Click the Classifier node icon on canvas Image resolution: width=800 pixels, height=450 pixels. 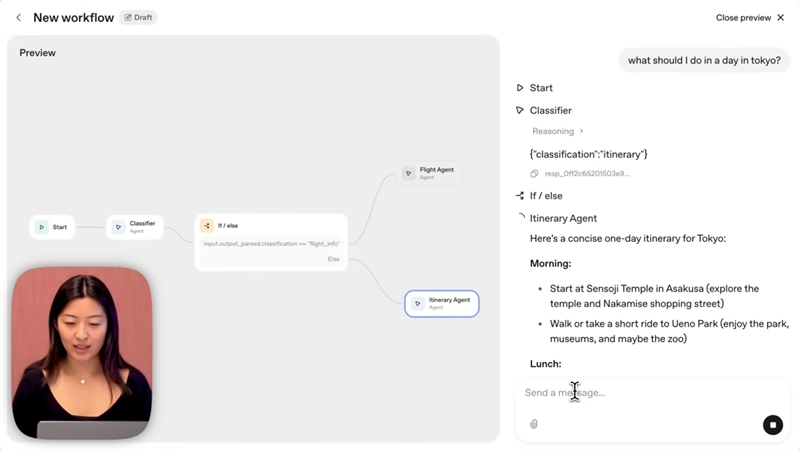tap(118, 227)
